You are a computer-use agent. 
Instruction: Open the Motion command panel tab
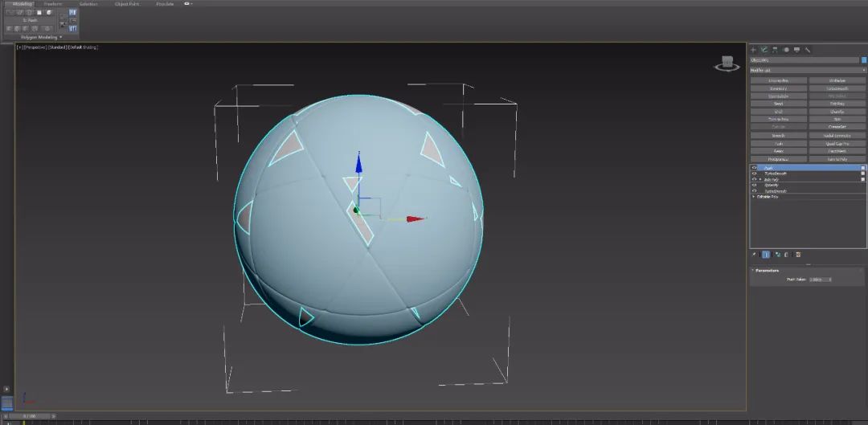[787, 50]
